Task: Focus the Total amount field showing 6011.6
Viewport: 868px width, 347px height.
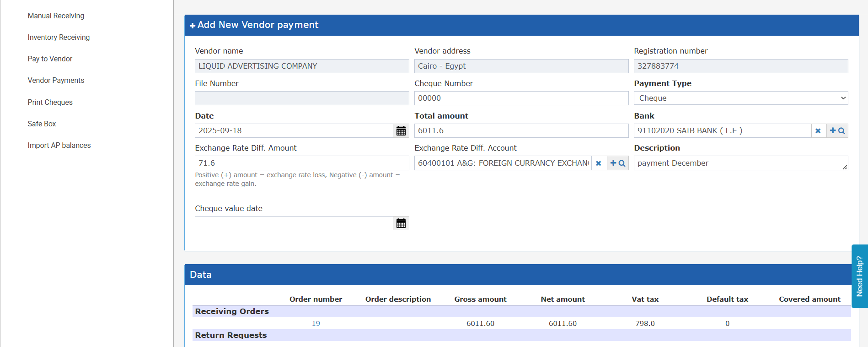Action: pyautogui.click(x=521, y=131)
